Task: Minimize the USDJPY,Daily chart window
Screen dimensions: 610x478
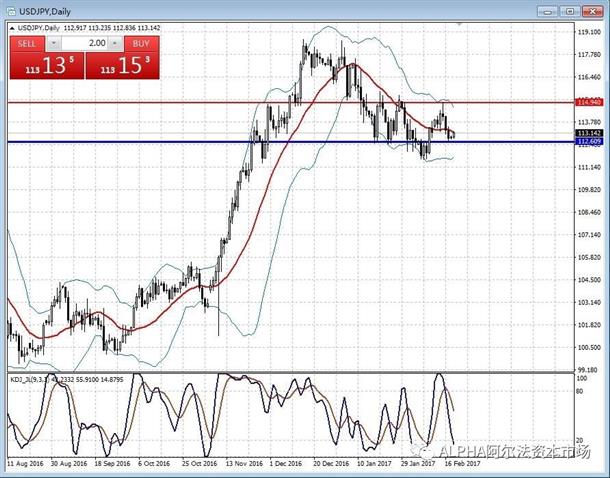Action: click(548, 11)
